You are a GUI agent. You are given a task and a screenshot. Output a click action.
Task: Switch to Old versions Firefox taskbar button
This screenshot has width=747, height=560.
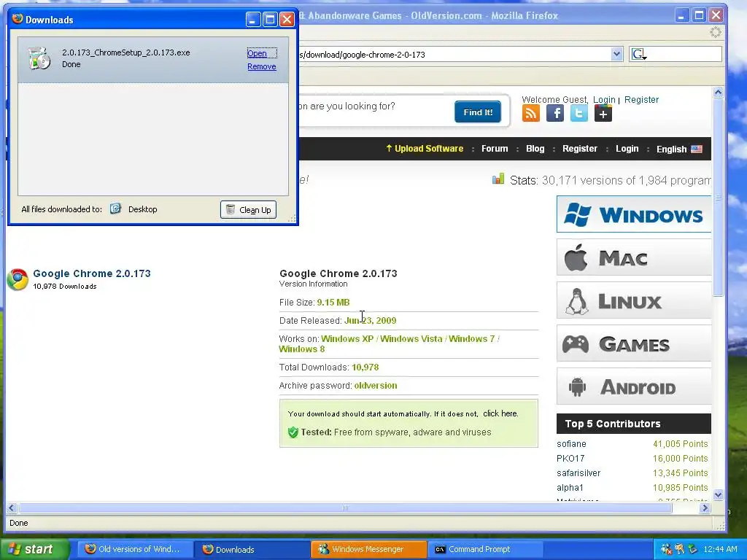coord(135,549)
